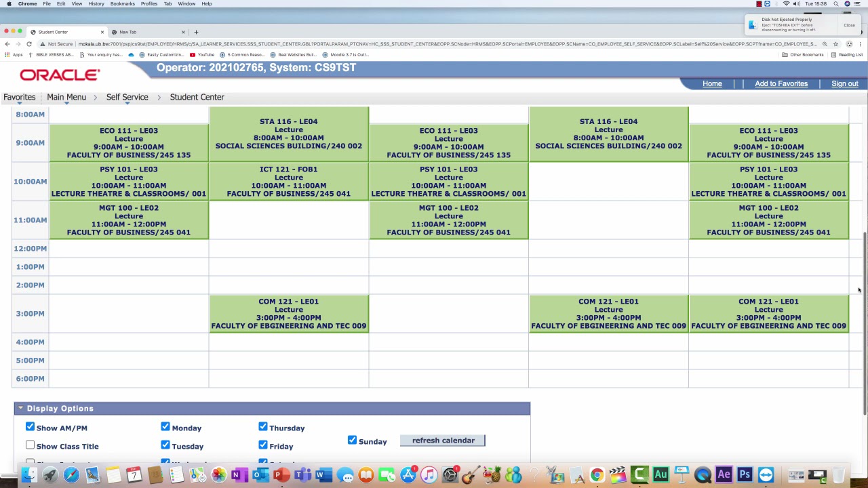Uncheck the Thursday checkbox
The height and width of the screenshot is (488, 868).
point(263,427)
